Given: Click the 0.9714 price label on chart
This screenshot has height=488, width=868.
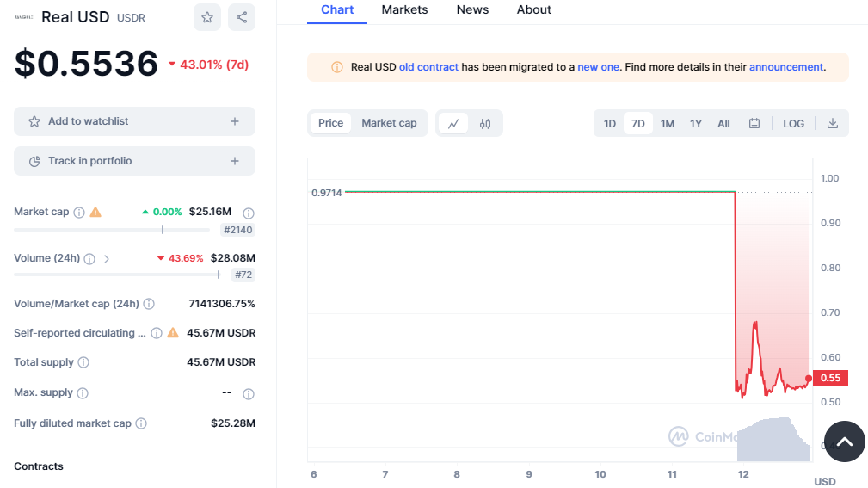Looking at the screenshot, I should tap(327, 193).
